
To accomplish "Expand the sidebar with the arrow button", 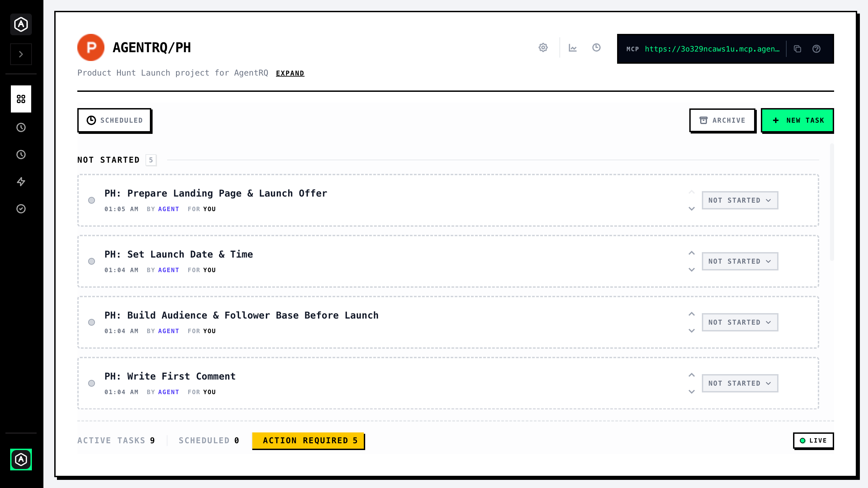I will click(21, 54).
